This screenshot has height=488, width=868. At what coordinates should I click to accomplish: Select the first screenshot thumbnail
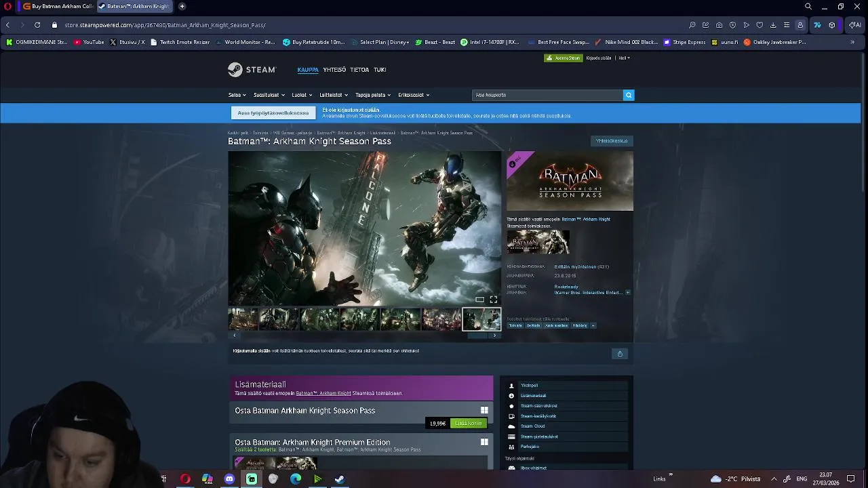click(243, 319)
